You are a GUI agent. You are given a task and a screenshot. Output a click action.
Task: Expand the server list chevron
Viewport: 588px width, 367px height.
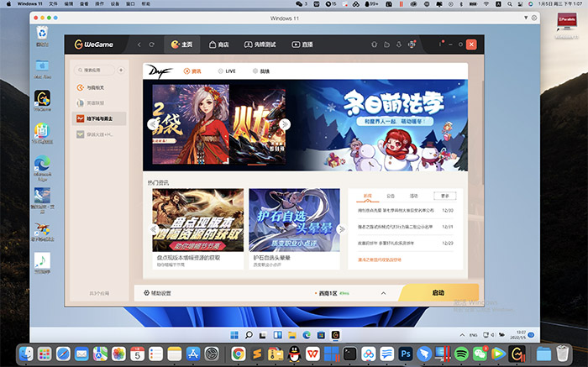coord(383,293)
